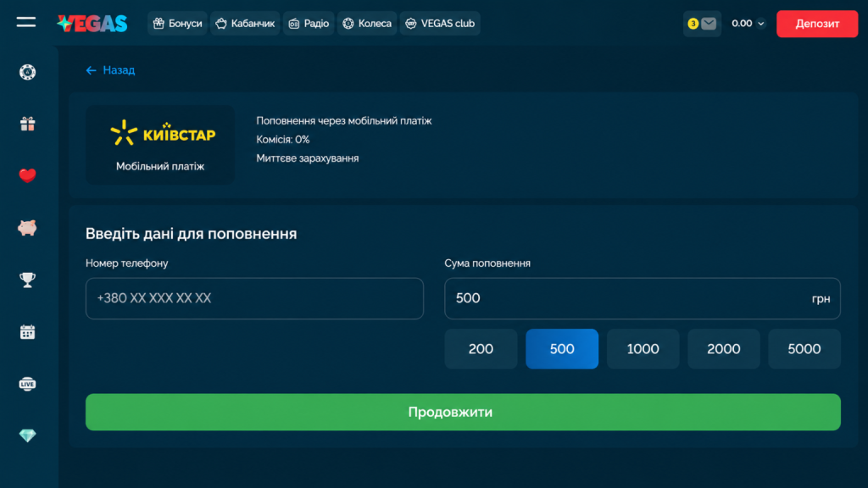Go back via the Назад link

click(111, 70)
